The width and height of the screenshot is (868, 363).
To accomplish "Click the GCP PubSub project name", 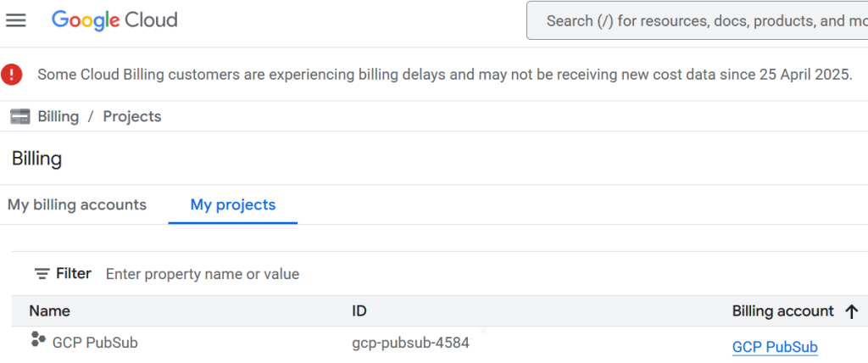I will pos(95,343).
